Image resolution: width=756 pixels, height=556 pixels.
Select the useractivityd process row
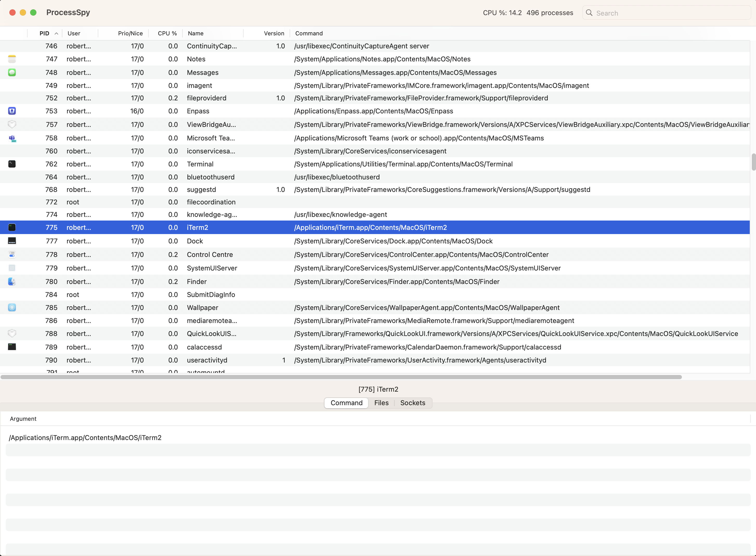pyautogui.click(x=375, y=360)
